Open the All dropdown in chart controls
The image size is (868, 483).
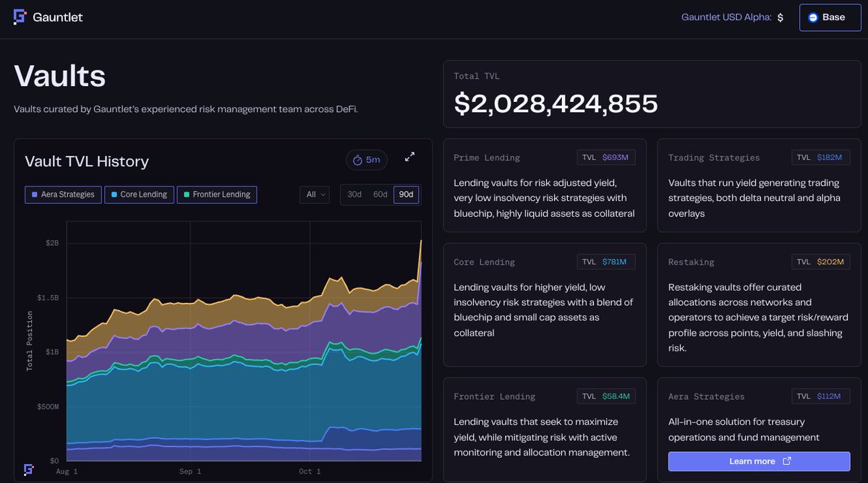(315, 195)
